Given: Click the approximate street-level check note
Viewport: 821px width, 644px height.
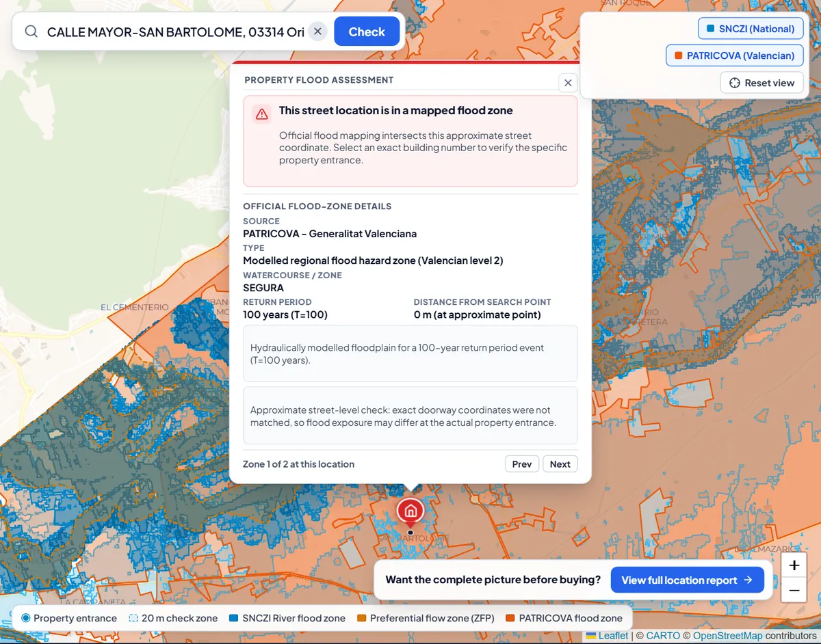Looking at the screenshot, I should (410, 416).
